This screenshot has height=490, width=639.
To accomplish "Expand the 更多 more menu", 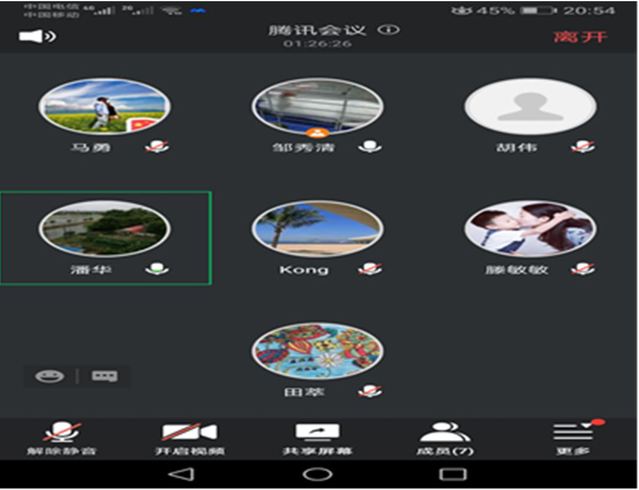I will tap(573, 438).
